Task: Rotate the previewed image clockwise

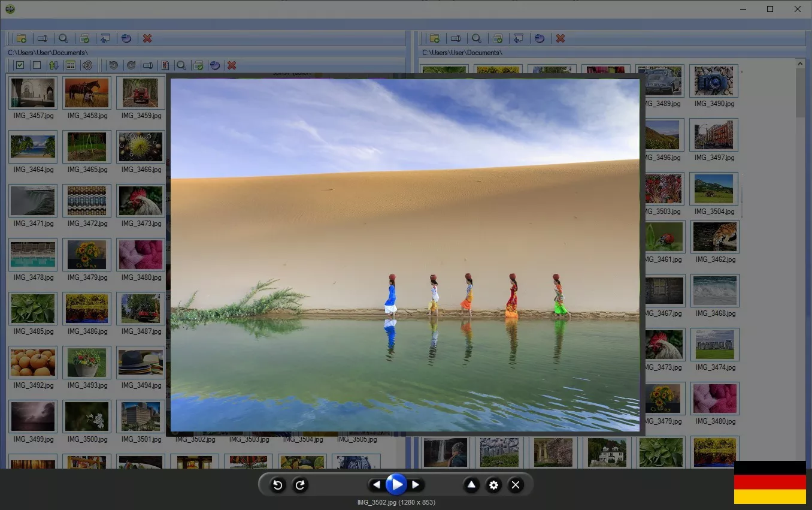Action: point(300,485)
